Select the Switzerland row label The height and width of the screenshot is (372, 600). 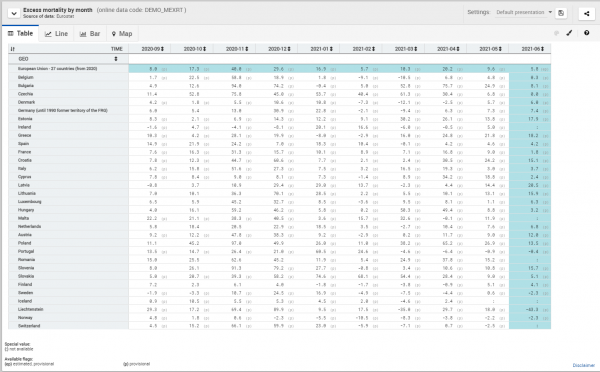coord(29,326)
